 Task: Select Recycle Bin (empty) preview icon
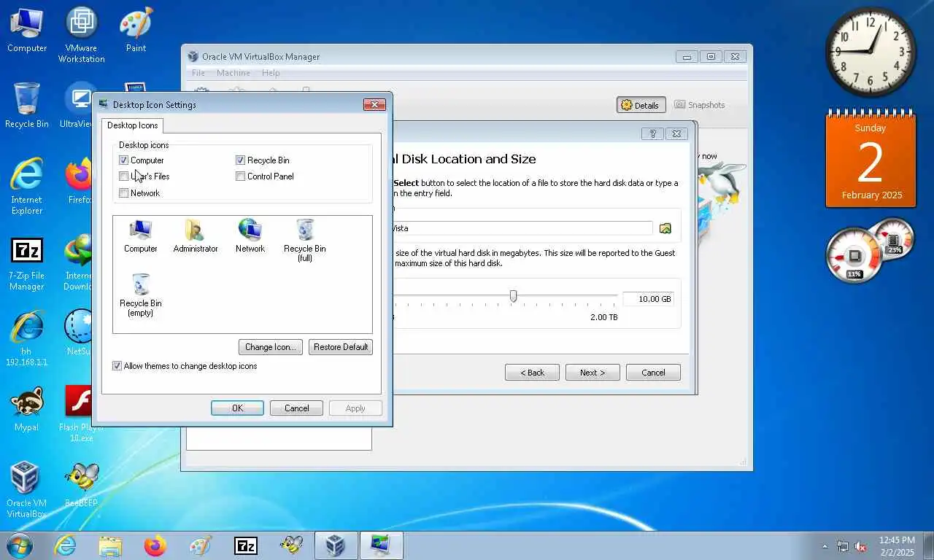[141, 295]
